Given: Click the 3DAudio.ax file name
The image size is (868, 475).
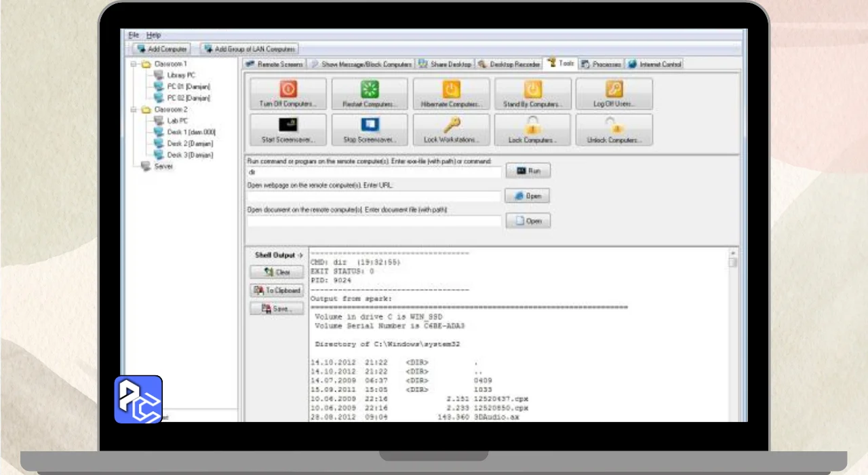Looking at the screenshot, I should (x=498, y=418).
